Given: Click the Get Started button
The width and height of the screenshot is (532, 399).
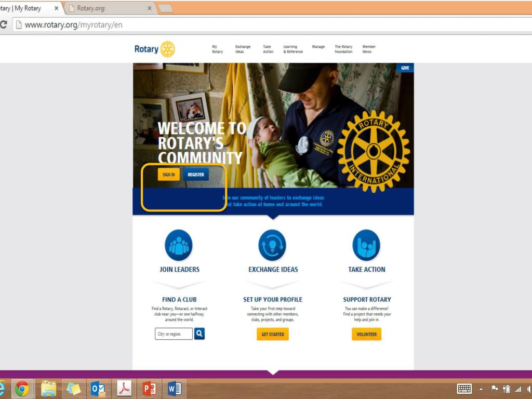Looking at the screenshot, I should (273, 334).
